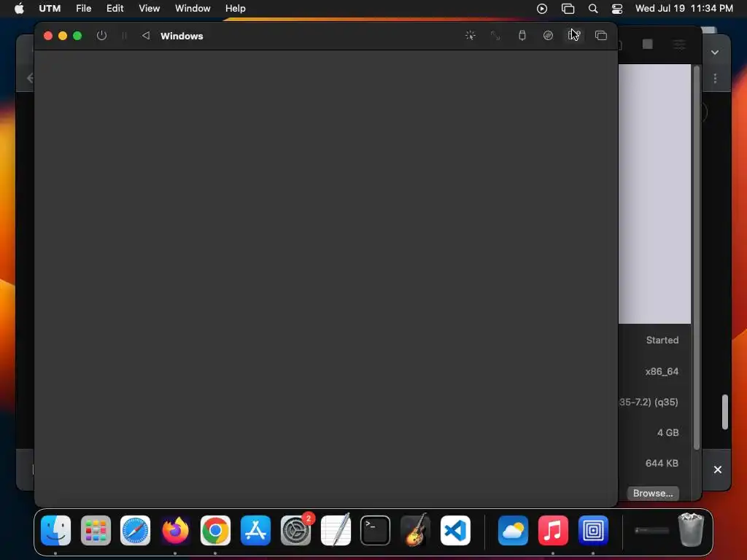Image resolution: width=747 pixels, height=560 pixels.
Task: Select the '(q35)' machine value
Action: coord(667,402)
